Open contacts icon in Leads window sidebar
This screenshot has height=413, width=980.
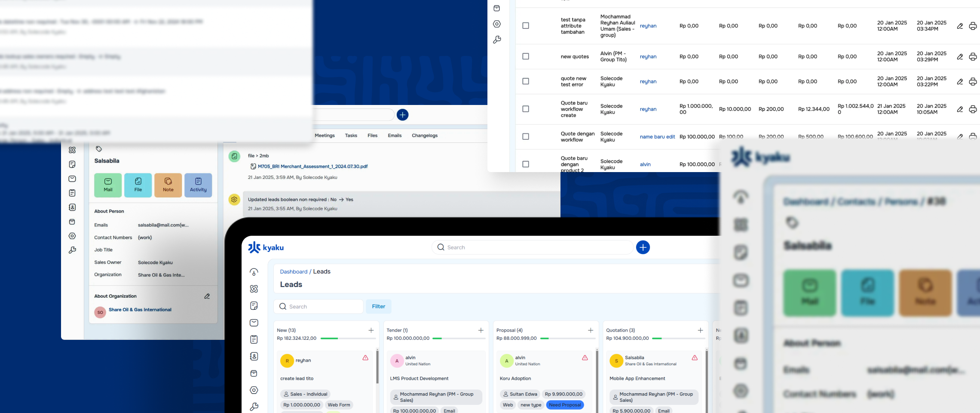tap(254, 356)
